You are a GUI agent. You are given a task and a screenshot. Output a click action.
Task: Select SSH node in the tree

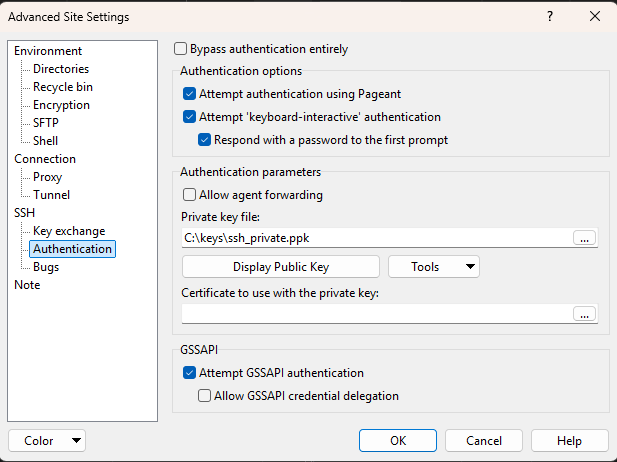[x=24, y=213]
